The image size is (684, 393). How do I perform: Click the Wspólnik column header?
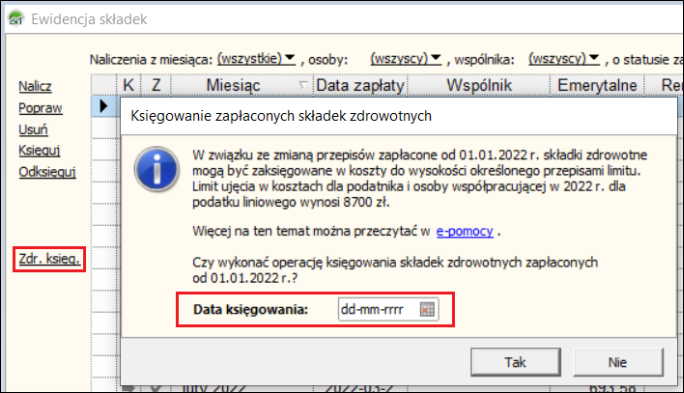pos(479,85)
